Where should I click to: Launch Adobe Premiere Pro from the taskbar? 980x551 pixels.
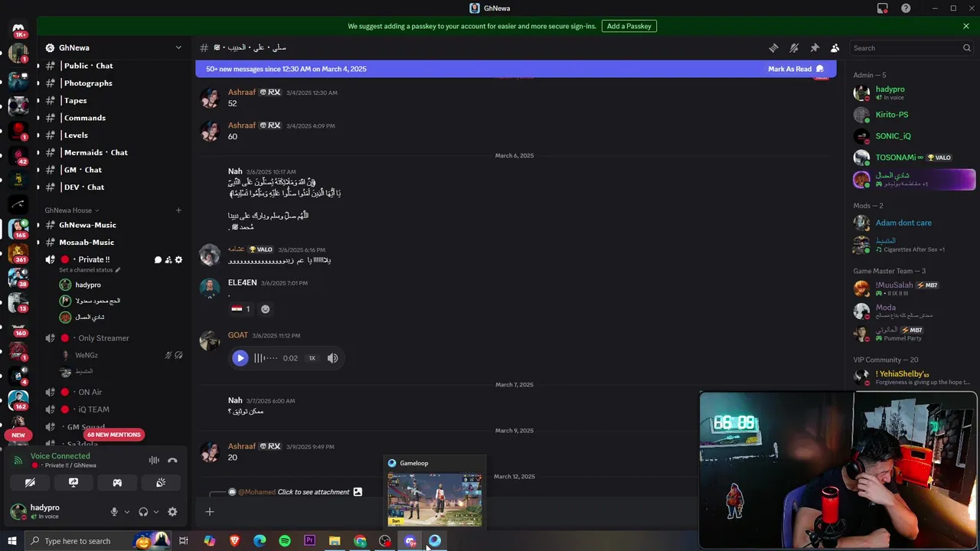(309, 541)
